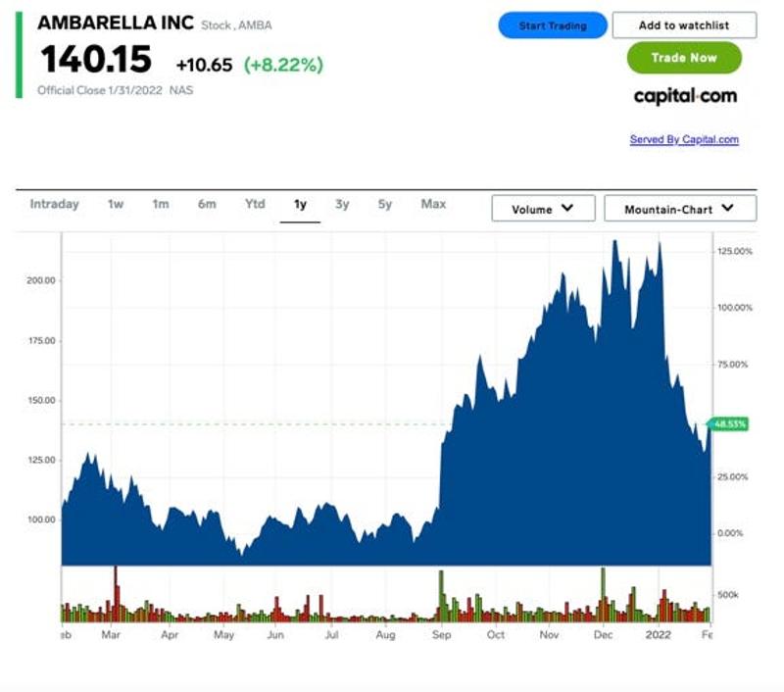Click the 500k volume axis label
Viewport: 784px width, 692px height.
tap(728, 595)
